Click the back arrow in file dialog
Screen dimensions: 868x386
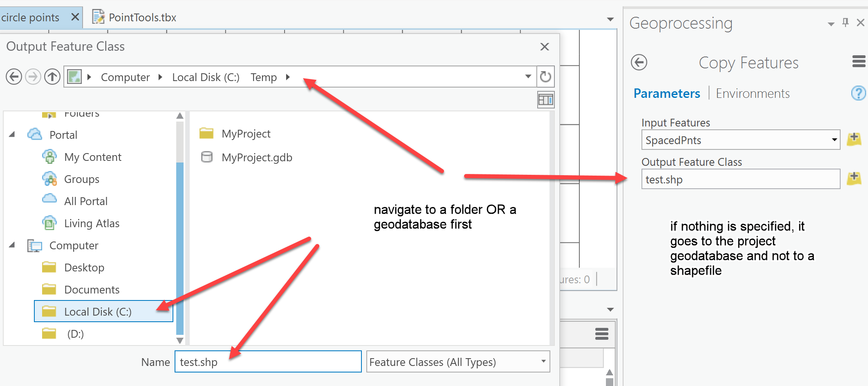point(14,77)
